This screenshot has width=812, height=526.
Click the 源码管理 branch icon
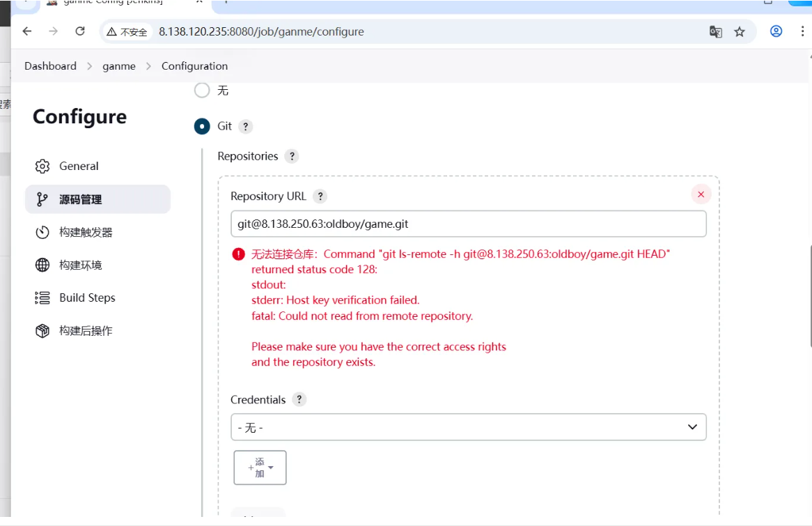coord(42,199)
